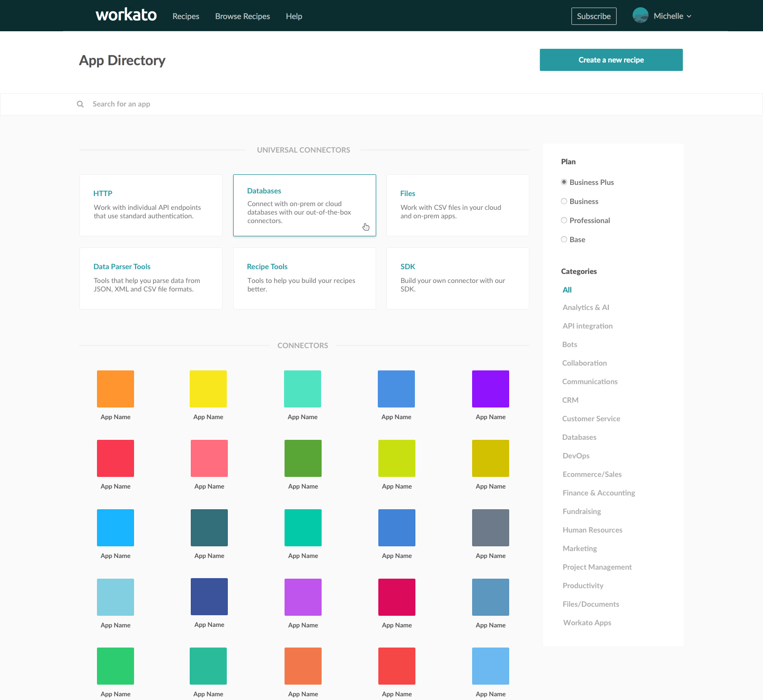
Task: Filter by Fundraising category
Action: coord(582,511)
